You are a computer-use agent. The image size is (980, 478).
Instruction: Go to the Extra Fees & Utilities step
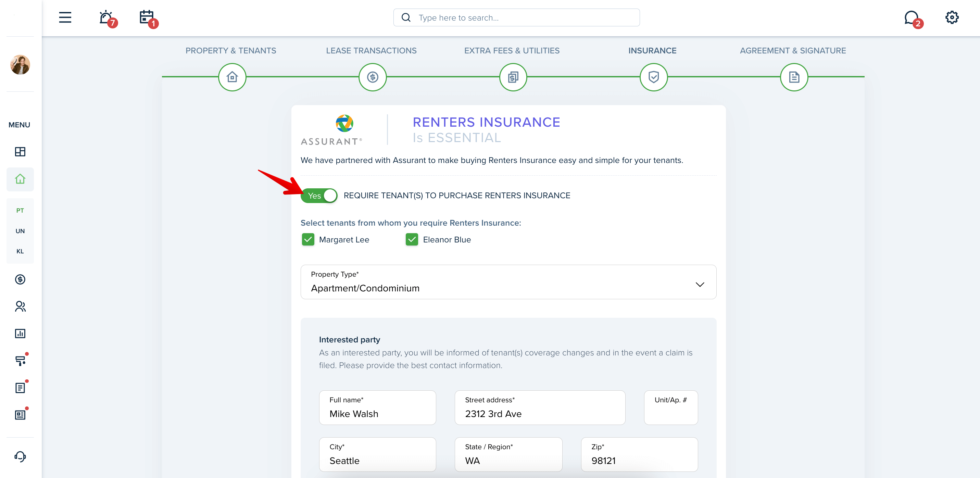point(512,51)
